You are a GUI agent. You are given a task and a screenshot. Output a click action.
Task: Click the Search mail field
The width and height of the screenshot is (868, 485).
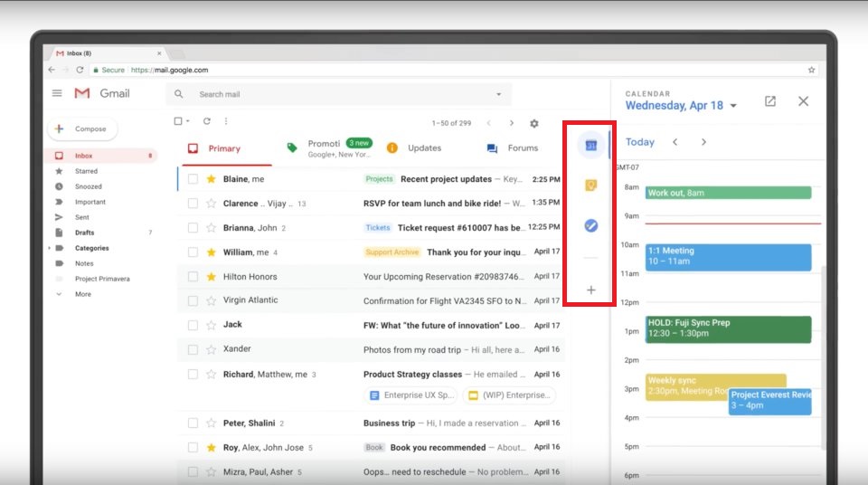click(x=339, y=94)
